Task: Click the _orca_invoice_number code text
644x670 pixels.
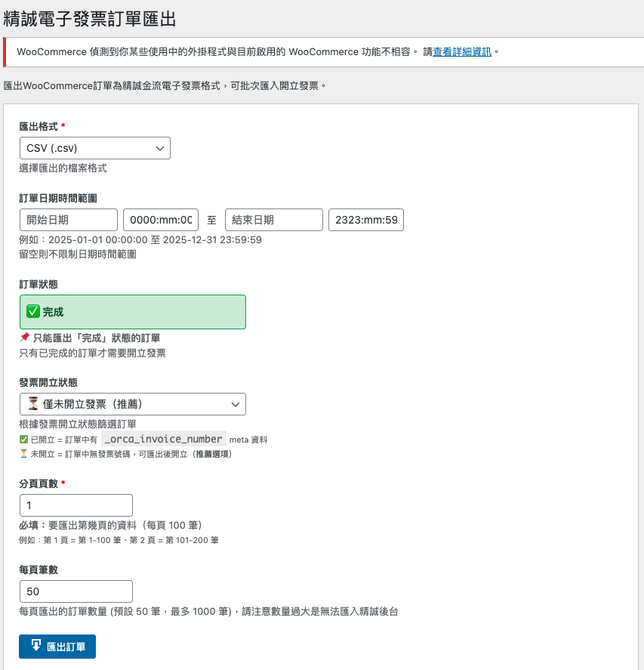Action: click(163, 439)
